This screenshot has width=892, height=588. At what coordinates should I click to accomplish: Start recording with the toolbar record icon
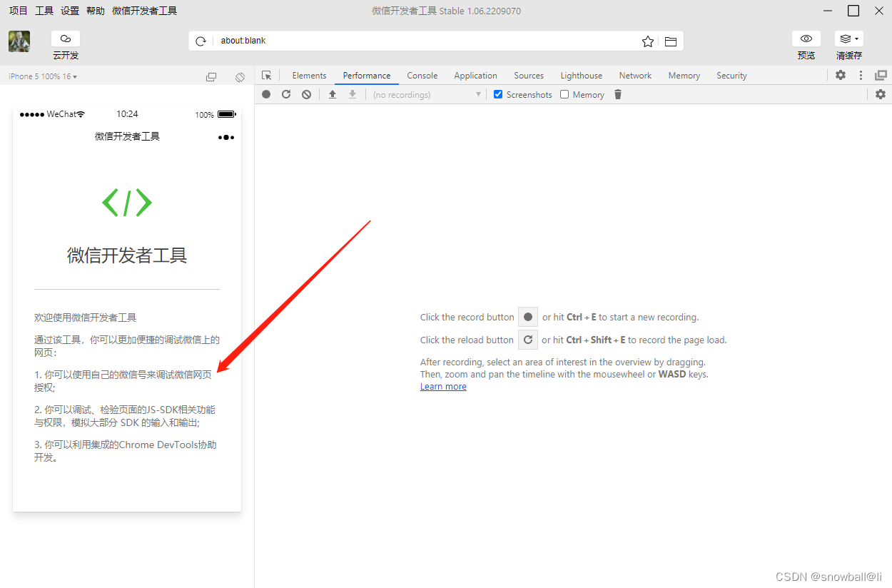click(x=266, y=94)
